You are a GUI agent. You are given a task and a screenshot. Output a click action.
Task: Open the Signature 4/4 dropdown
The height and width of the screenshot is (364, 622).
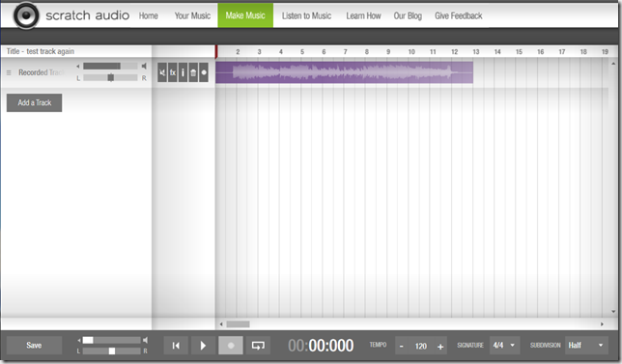(504, 346)
